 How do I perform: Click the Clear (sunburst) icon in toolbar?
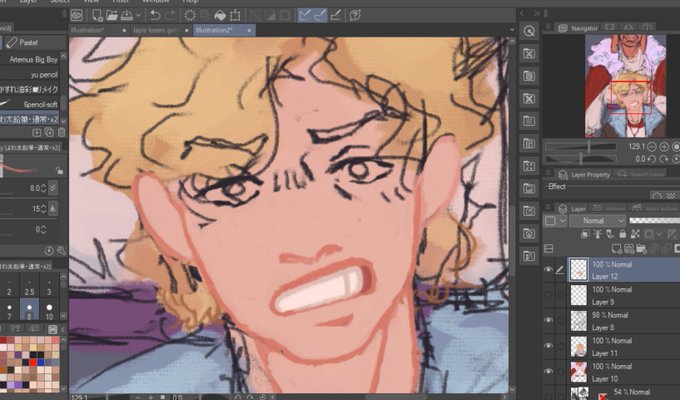[190, 16]
